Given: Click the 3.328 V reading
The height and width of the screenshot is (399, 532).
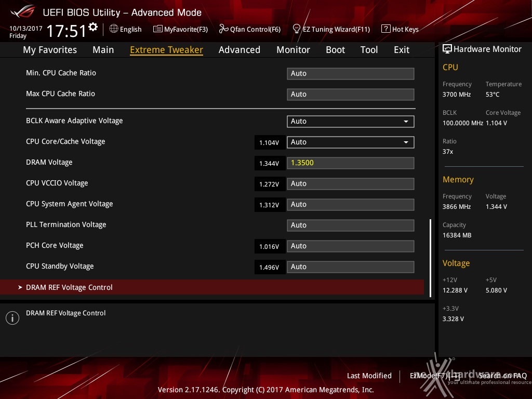Looking at the screenshot, I should tap(453, 318).
